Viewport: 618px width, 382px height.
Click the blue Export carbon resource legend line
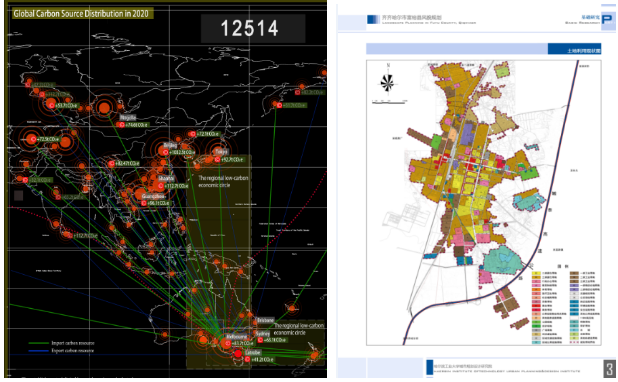39,351
